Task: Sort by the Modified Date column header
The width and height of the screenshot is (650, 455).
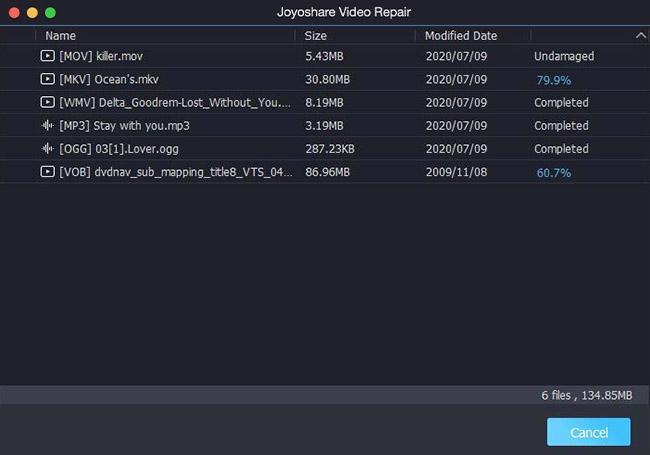Action: pyautogui.click(x=461, y=36)
